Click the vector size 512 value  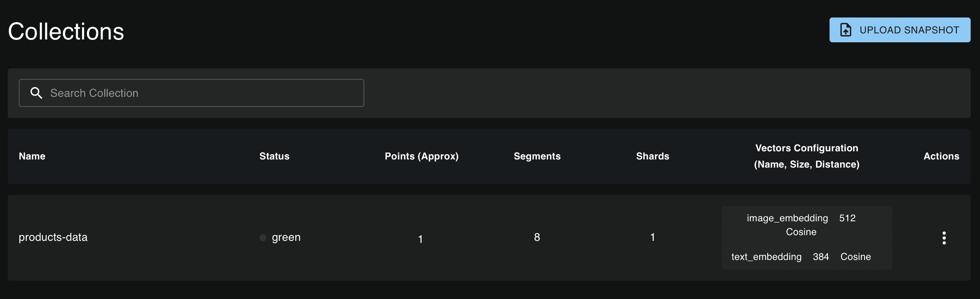[847, 218]
